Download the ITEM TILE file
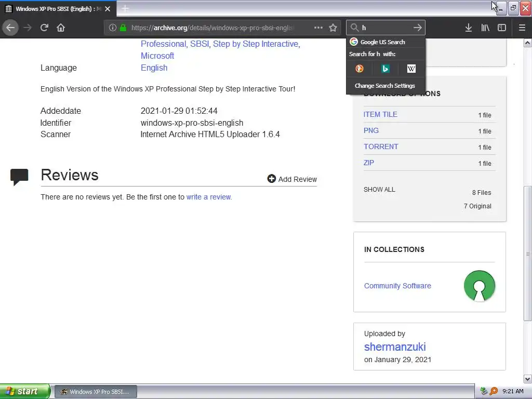532x399 pixels. pyautogui.click(x=380, y=114)
